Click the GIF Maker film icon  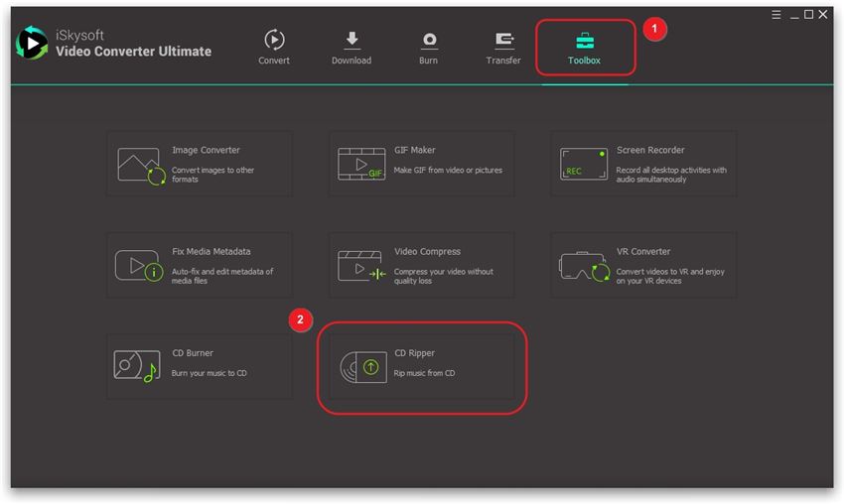(x=360, y=165)
